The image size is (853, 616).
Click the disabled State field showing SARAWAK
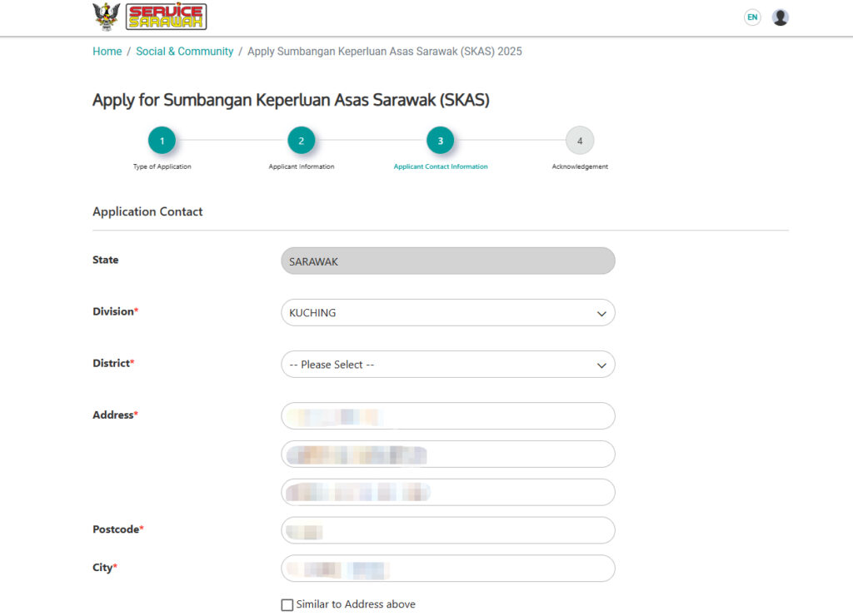(x=448, y=261)
